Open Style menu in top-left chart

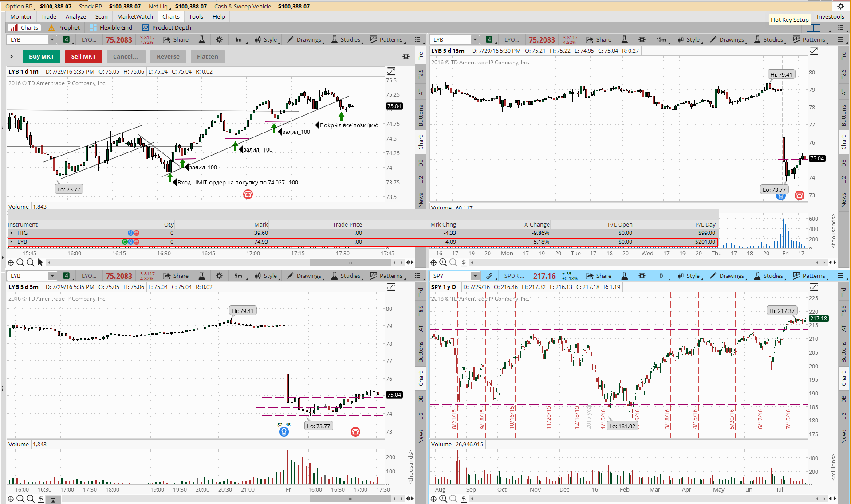point(266,39)
